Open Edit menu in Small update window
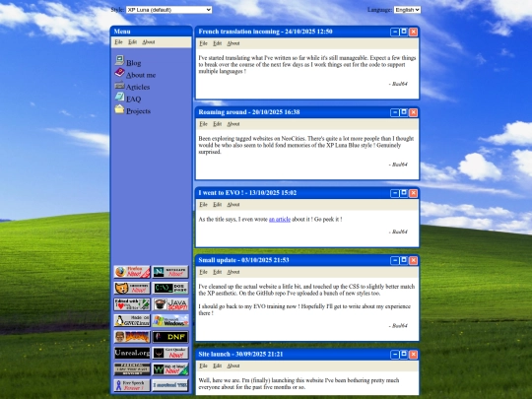The height and width of the screenshot is (399, 532). coord(217,272)
